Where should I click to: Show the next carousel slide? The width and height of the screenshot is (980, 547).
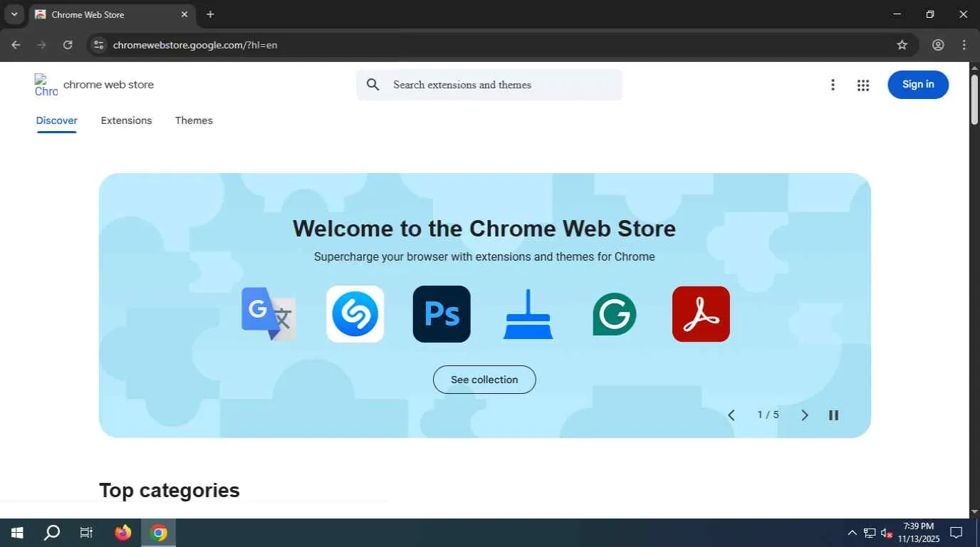click(x=805, y=415)
